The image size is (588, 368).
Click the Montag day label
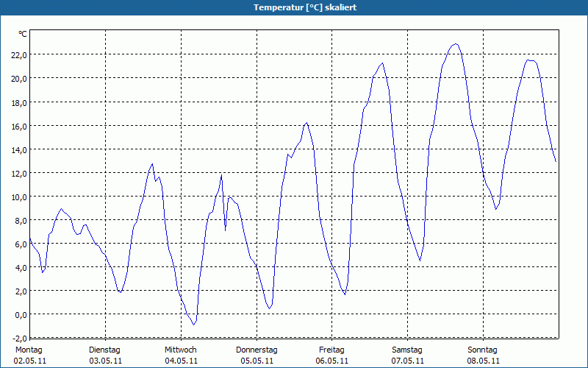(x=29, y=350)
